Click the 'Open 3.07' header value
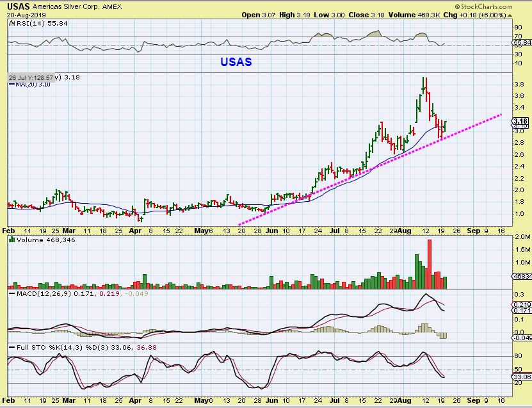The height and width of the screenshot is (408, 532). pyautogui.click(x=259, y=15)
